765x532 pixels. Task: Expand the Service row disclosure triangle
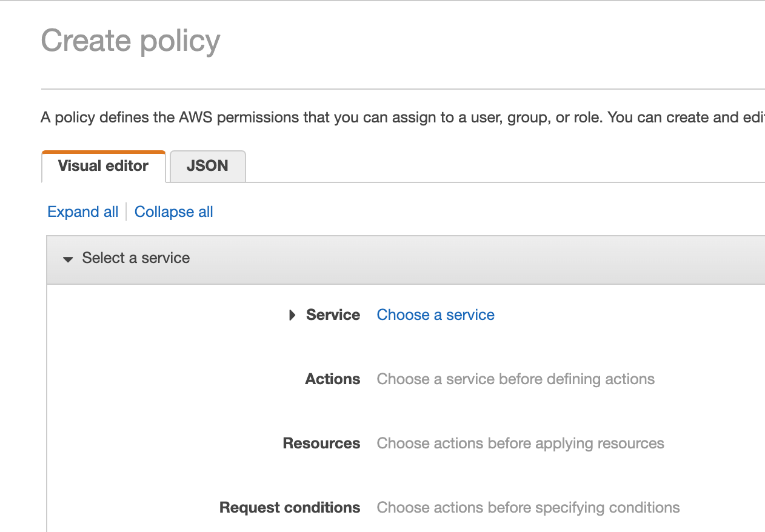tap(293, 315)
